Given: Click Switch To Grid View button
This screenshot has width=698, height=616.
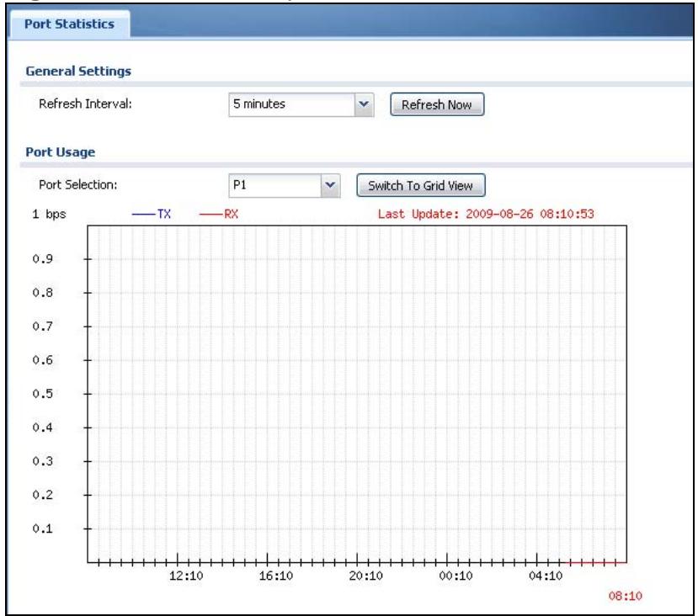Looking at the screenshot, I should click(x=420, y=185).
